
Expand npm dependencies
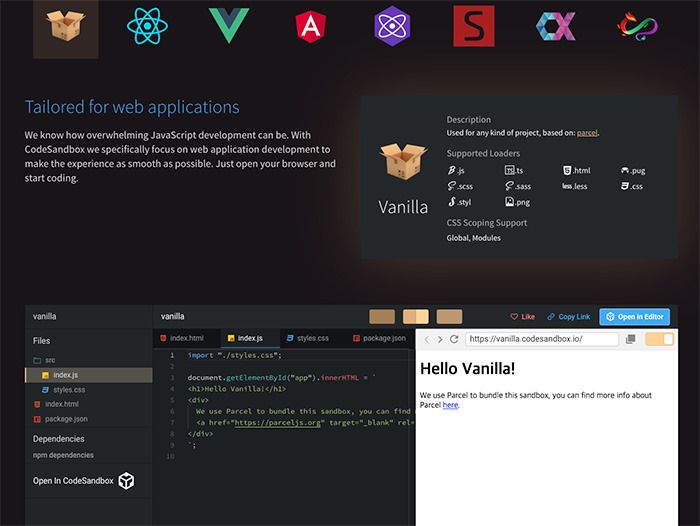click(x=63, y=455)
